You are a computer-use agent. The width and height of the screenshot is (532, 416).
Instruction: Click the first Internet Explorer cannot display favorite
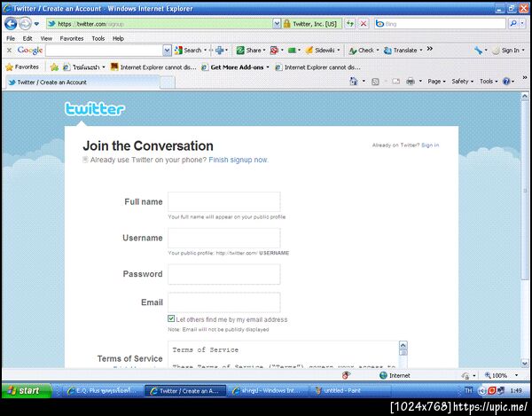tap(153, 67)
